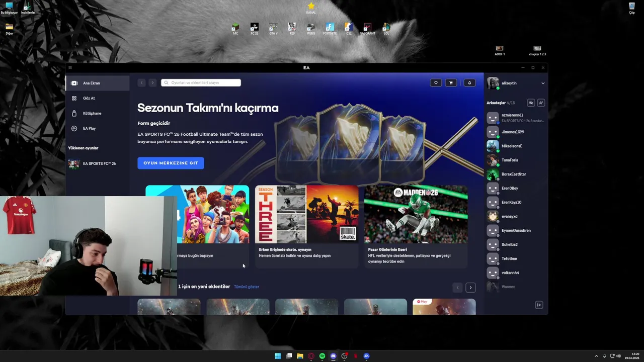This screenshot has height=362, width=644.
Task: Select Ana Ekran in the sidebar
Action: pos(98,83)
